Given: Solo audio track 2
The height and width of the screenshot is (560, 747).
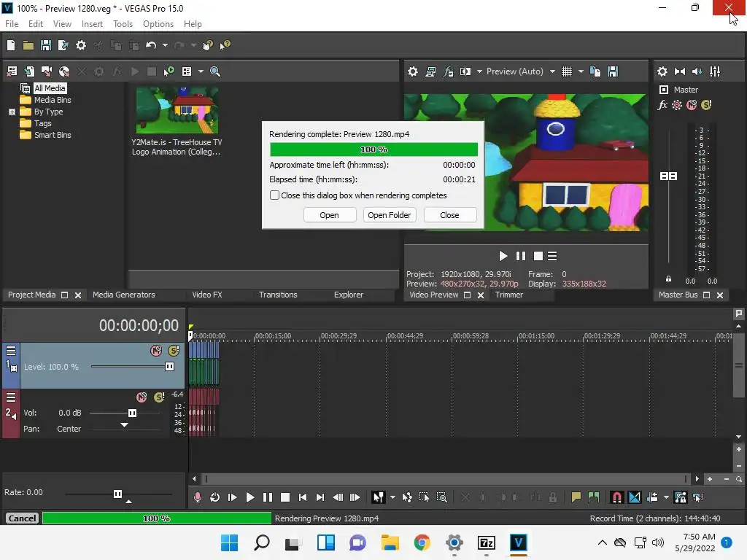Looking at the screenshot, I should click(x=159, y=397).
